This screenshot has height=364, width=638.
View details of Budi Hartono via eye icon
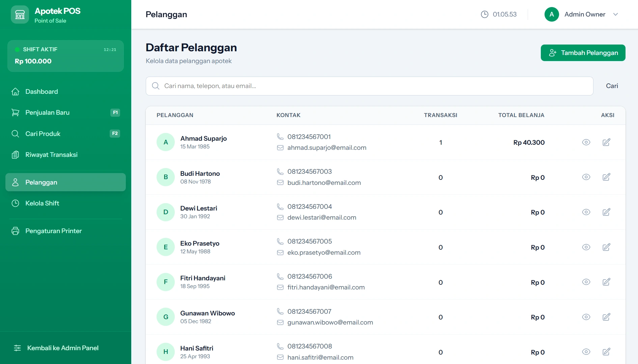pos(586,177)
